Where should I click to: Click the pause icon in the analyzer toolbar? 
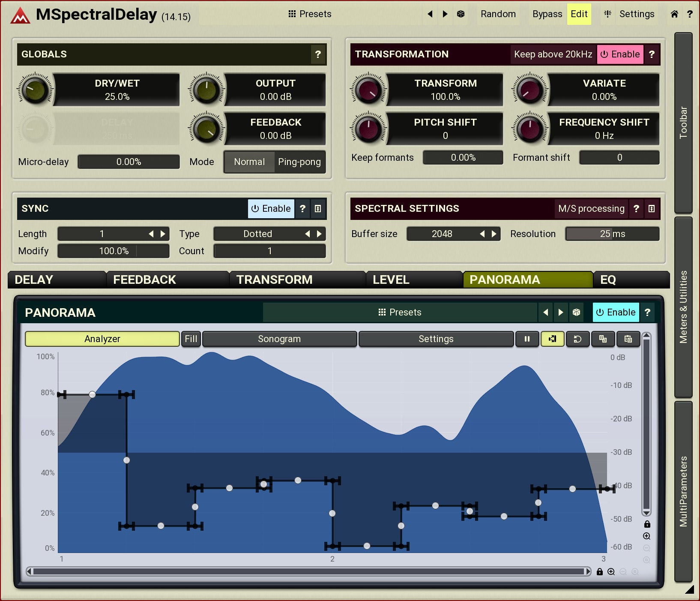(527, 339)
